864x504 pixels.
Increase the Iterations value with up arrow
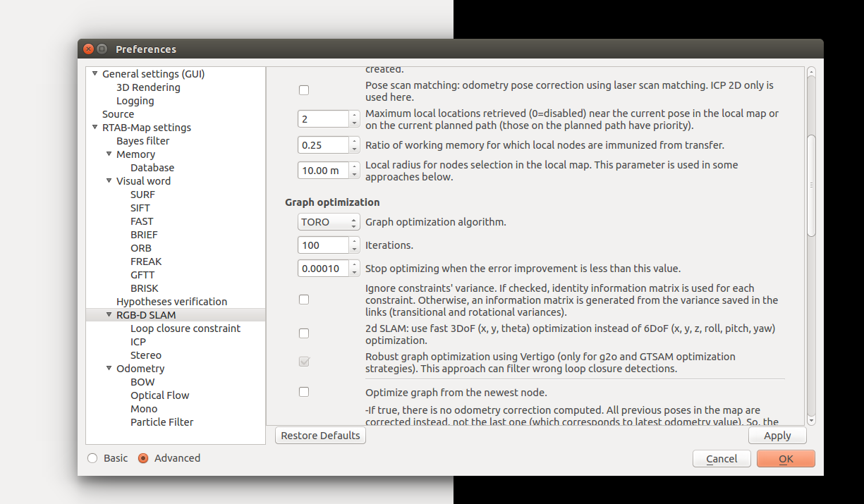[x=354, y=241]
